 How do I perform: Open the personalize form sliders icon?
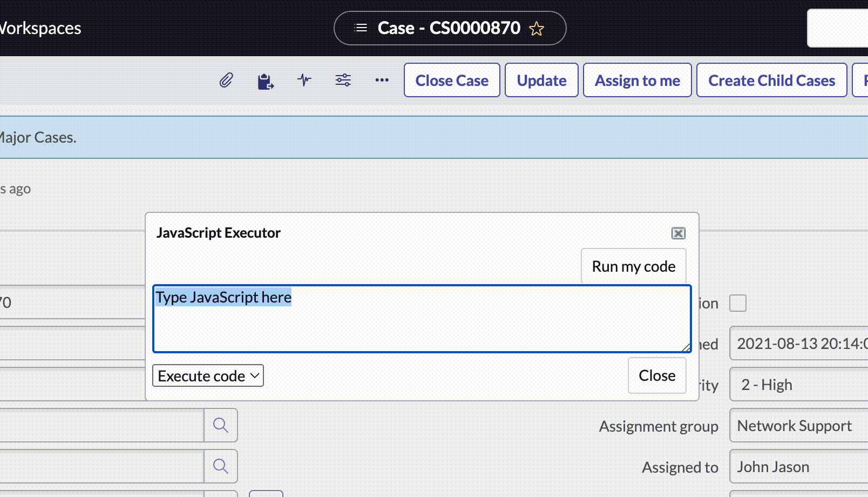coord(343,80)
